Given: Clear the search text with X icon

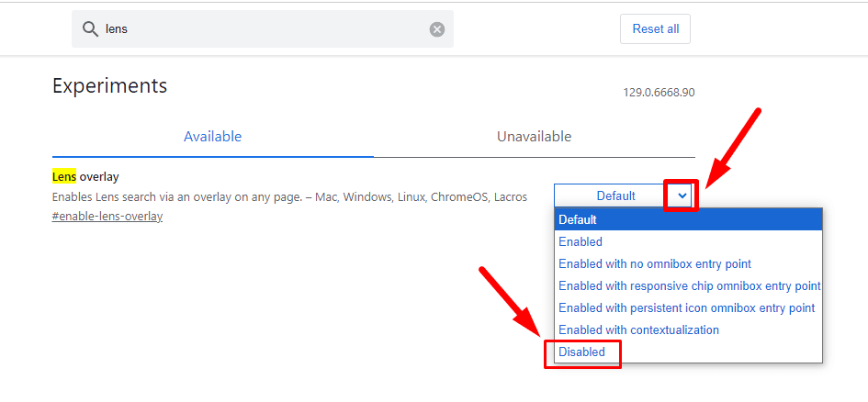Looking at the screenshot, I should [437, 29].
